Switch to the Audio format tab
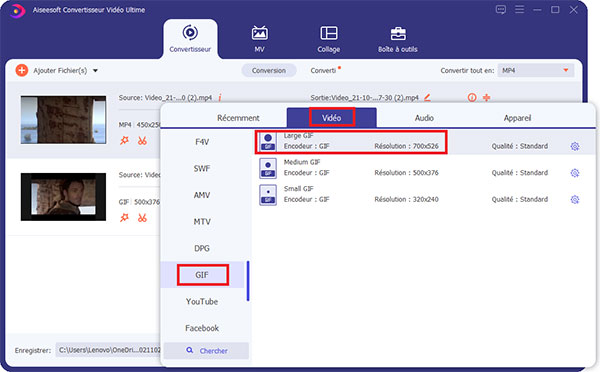Image resolution: width=600 pixels, height=372 pixels. tap(424, 118)
